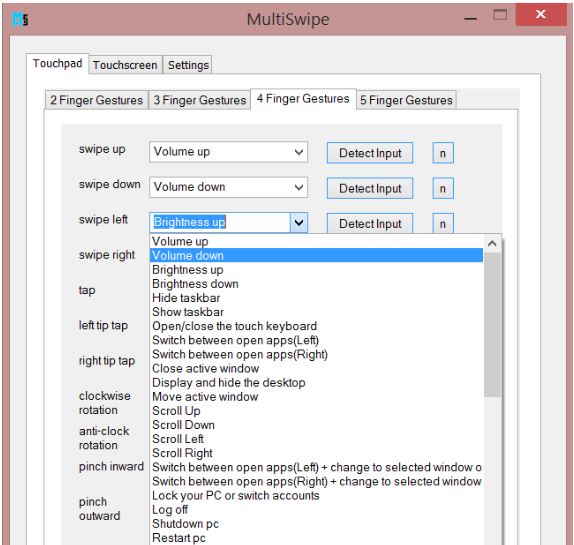574x545 pixels.
Task: Select the 3 Finger Gestures tab
Action: (200, 100)
